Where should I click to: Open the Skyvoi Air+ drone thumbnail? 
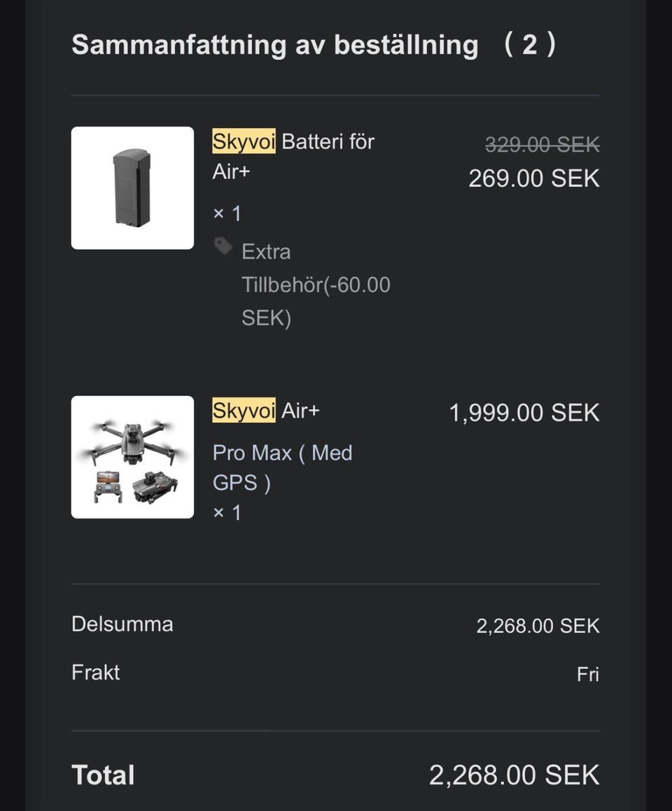(x=132, y=457)
